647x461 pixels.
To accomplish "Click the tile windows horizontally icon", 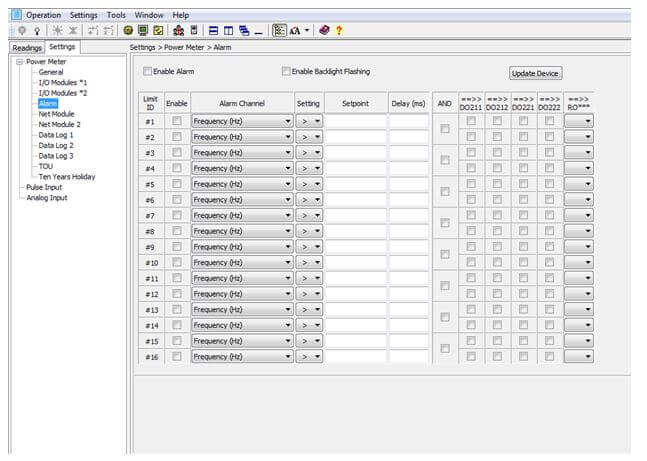I will 213,31.
